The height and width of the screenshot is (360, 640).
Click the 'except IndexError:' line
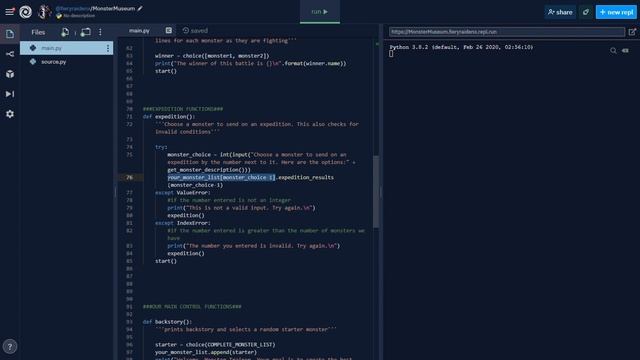tap(182, 223)
